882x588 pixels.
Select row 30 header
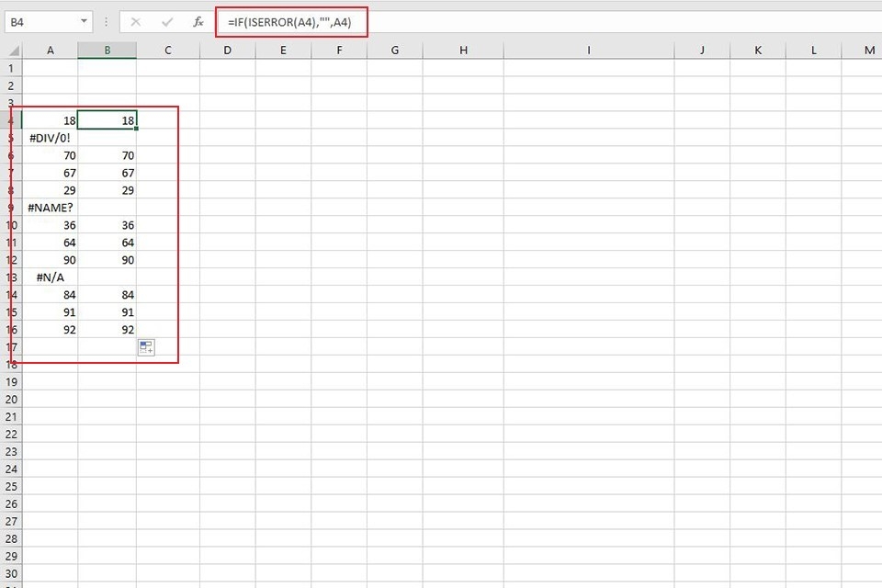(11, 574)
